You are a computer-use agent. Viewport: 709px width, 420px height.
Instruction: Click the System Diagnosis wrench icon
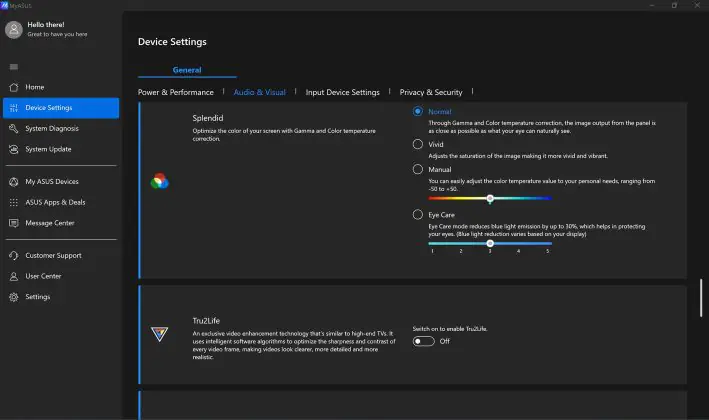pyautogui.click(x=14, y=128)
